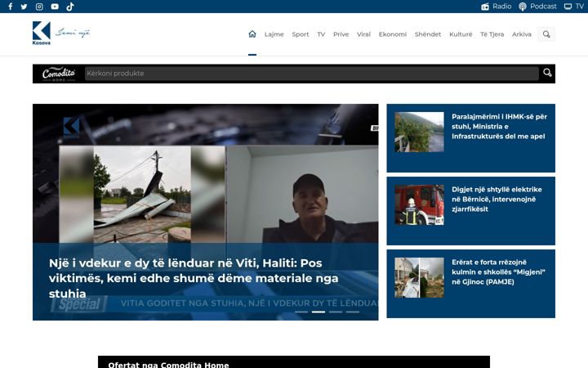Open the Prive menu

(341, 34)
